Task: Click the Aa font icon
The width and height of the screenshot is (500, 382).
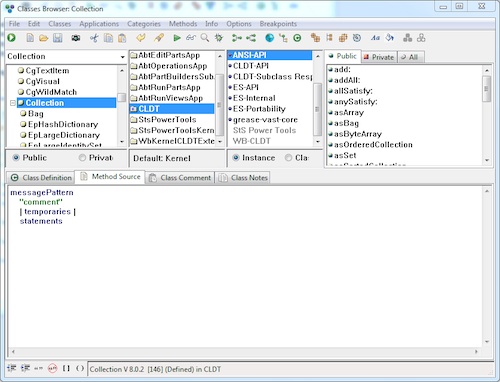Action: pyautogui.click(x=376, y=38)
